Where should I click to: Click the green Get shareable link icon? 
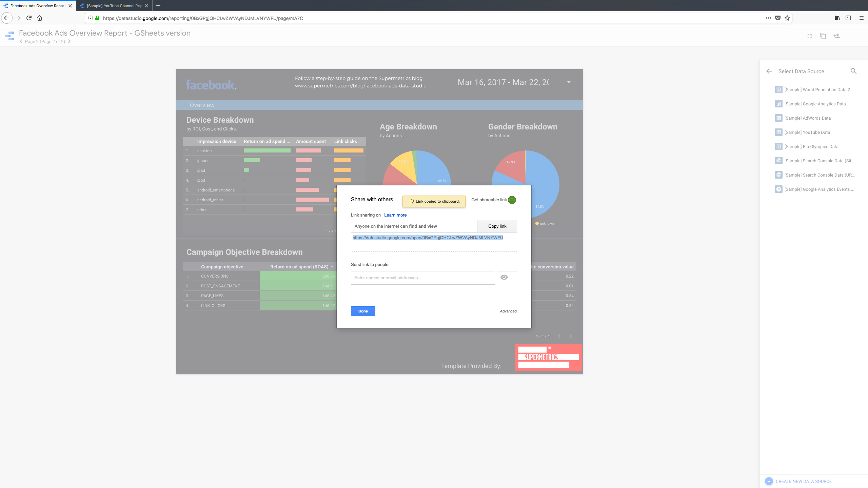512,200
